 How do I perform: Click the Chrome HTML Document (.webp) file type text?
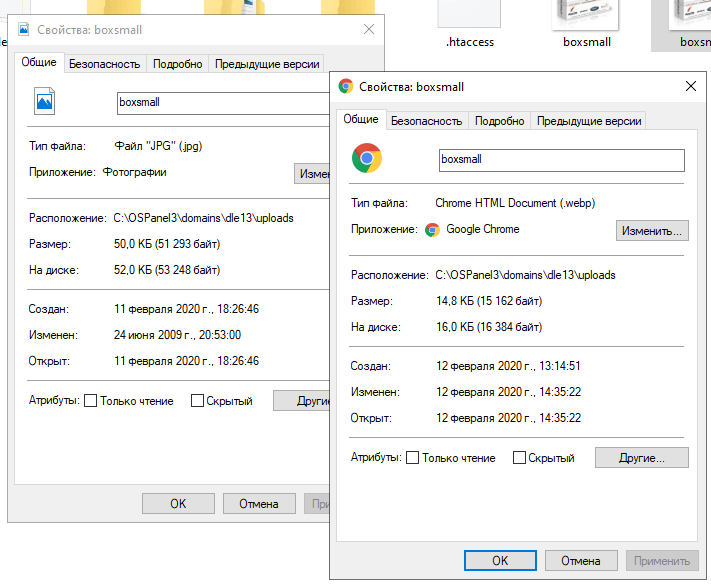click(x=515, y=203)
